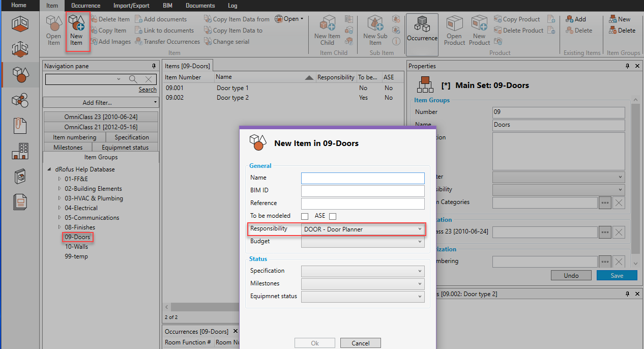Open the Add filter dropdown
Screen dimensions: 644x349
(101, 103)
